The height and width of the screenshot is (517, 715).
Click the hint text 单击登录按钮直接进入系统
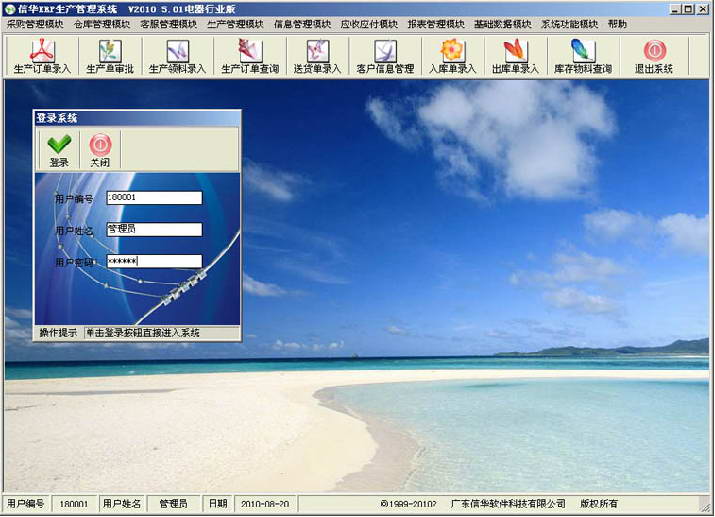(x=143, y=333)
